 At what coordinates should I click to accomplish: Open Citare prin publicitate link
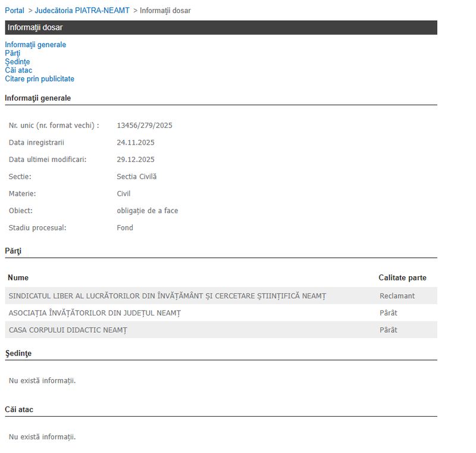click(x=39, y=79)
